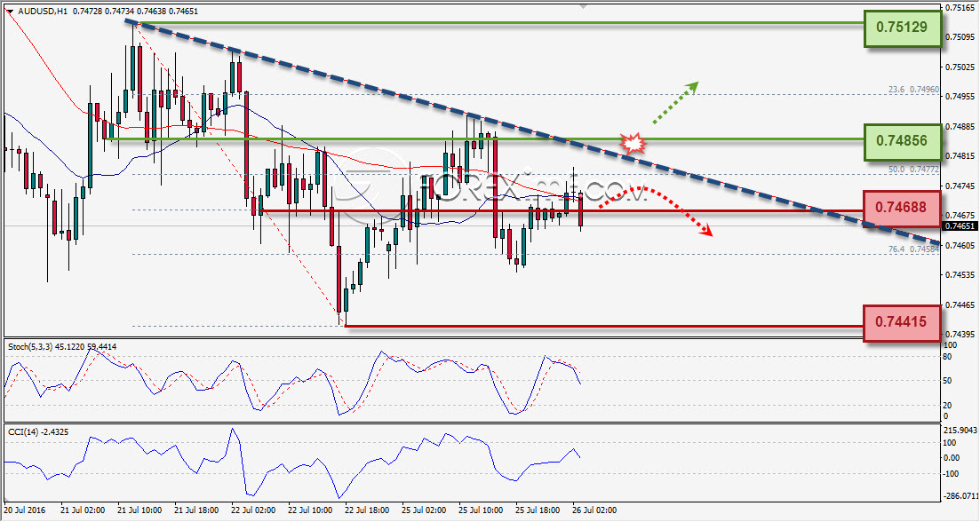
Task: Click the 50 level on the Stoch scale
Action: pyautogui.click(x=948, y=381)
